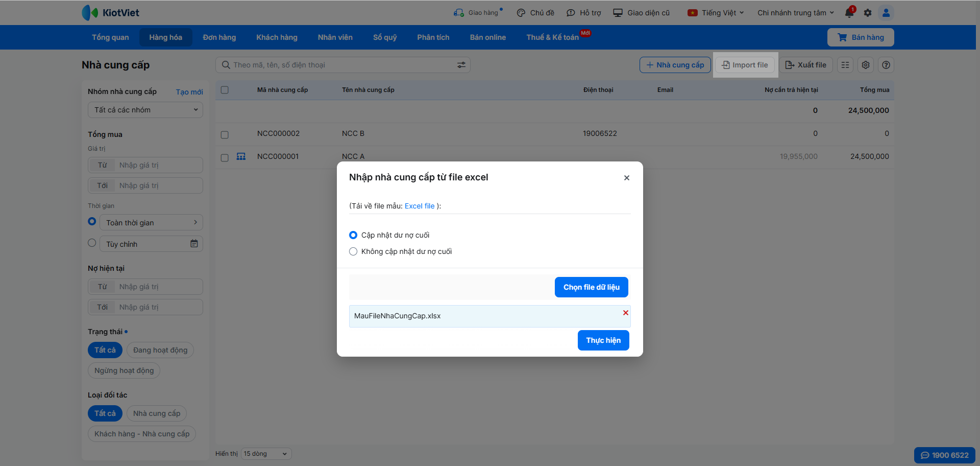This screenshot has width=980, height=466.
Task: Click the Xuất file export button
Action: click(x=806, y=65)
